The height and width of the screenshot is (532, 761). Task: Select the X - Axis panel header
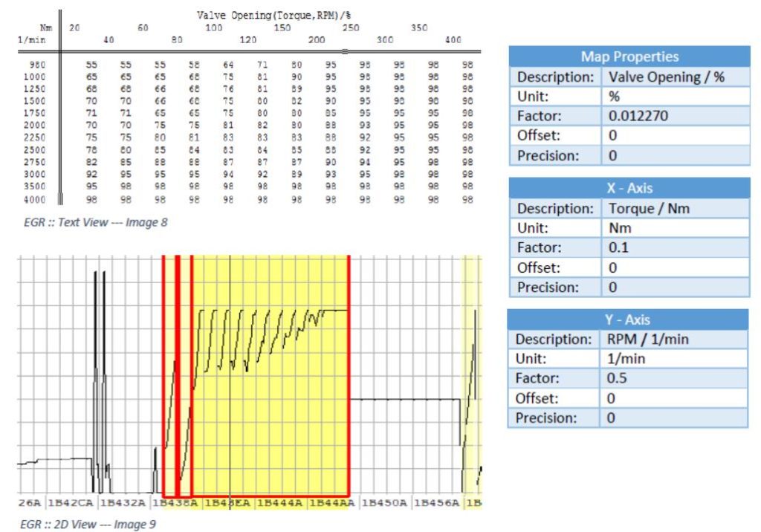pyautogui.click(x=629, y=189)
